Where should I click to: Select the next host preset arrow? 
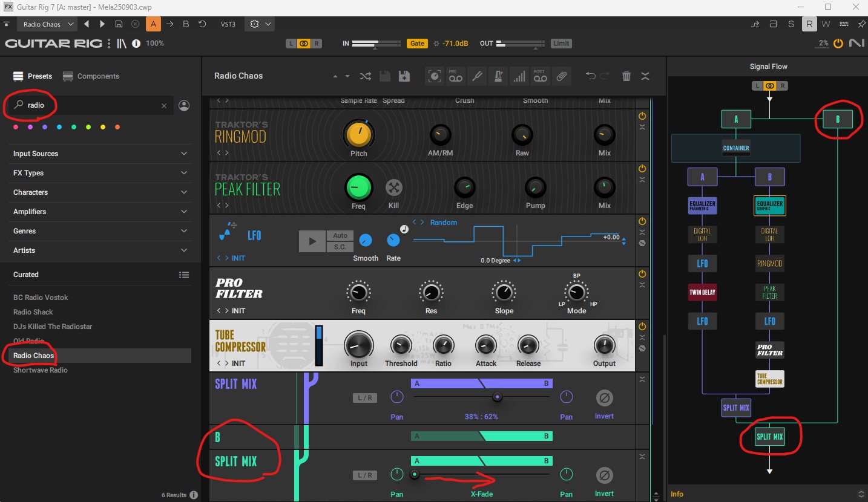coord(102,24)
